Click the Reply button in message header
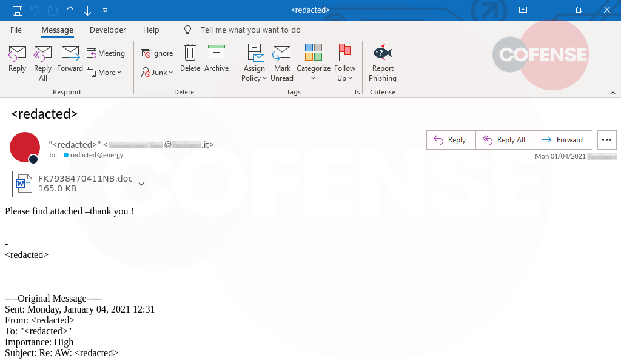 click(451, 140)
